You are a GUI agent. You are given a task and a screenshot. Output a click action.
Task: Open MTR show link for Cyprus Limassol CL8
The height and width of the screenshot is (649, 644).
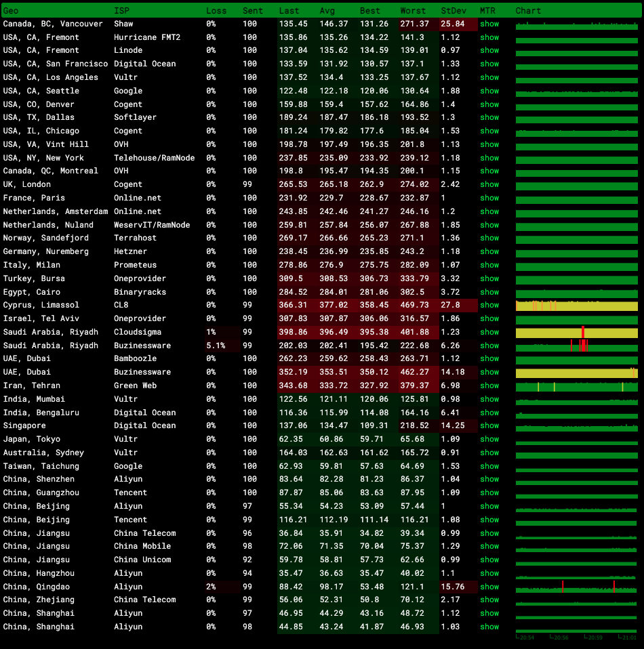click(x=489, y=305)
